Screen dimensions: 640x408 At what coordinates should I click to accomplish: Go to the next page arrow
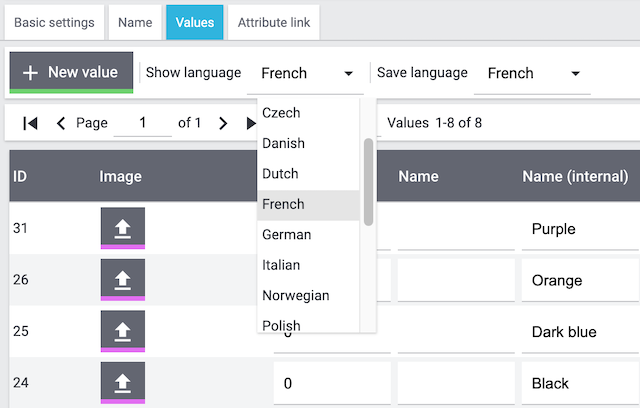pos(222,123)
